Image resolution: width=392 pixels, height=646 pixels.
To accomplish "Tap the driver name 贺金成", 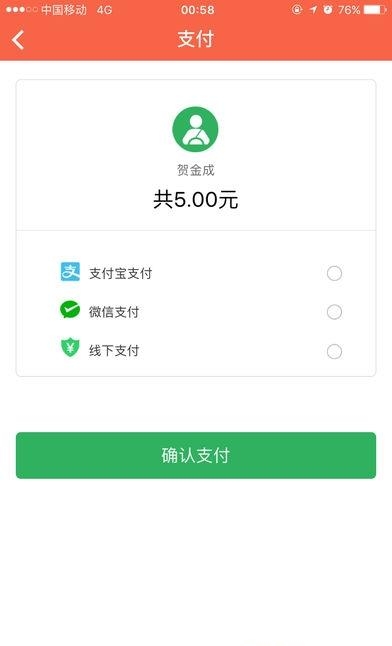I will pyautogui.click(x=196, y=170).
